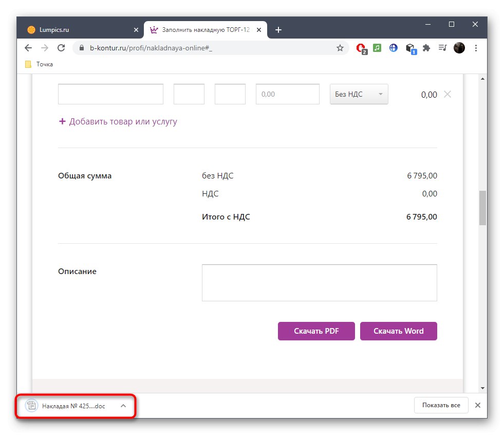Open the green music note extension
The height and width of the screenshot is (435, 504).
click(x=377, y=48)
